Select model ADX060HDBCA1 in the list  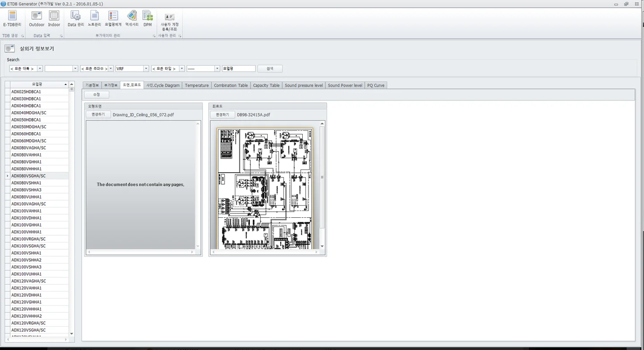(x=39, y=134)
